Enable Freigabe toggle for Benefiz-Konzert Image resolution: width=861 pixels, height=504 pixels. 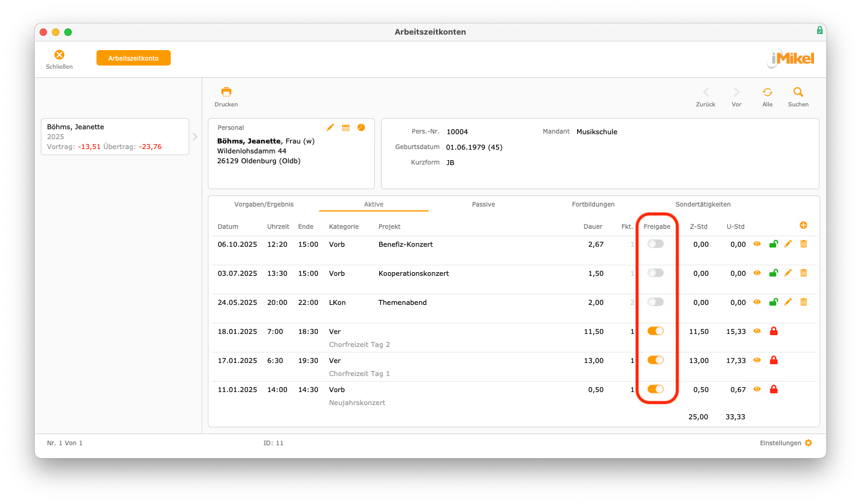tap(656, 244)
